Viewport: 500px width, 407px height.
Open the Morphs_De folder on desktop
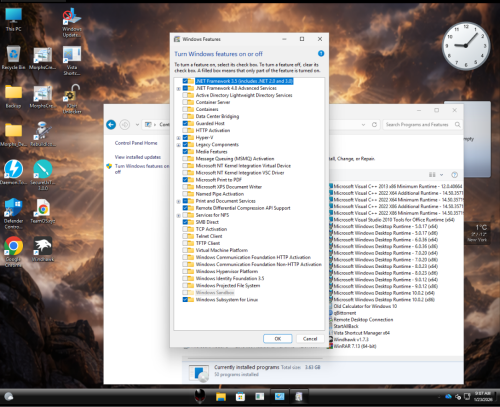click(13, 134)
